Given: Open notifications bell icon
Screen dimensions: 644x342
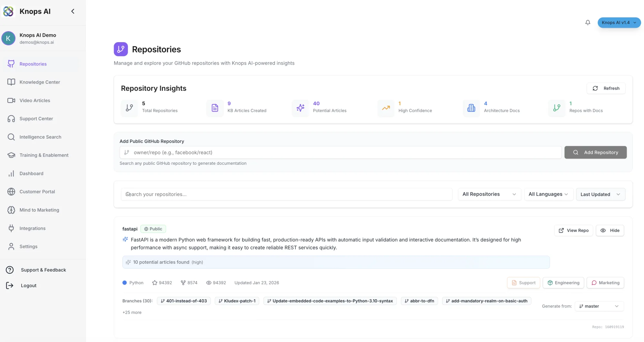Looking at the screenshot, I should pos(588,23).
